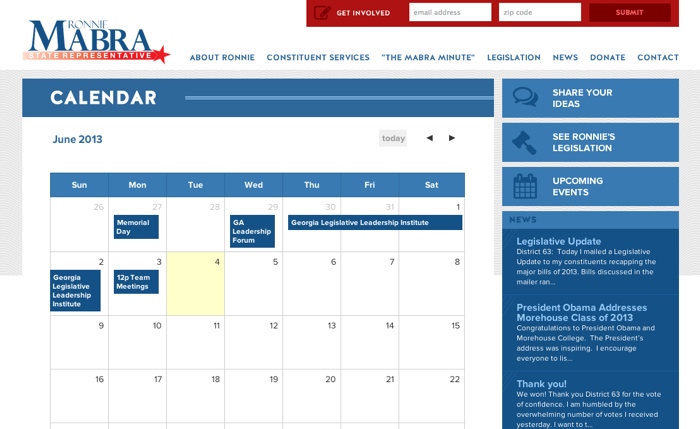Viewport: 700px width, 429px height.
Task: Click the CALENDAR page heading
Action: (104, 98)
